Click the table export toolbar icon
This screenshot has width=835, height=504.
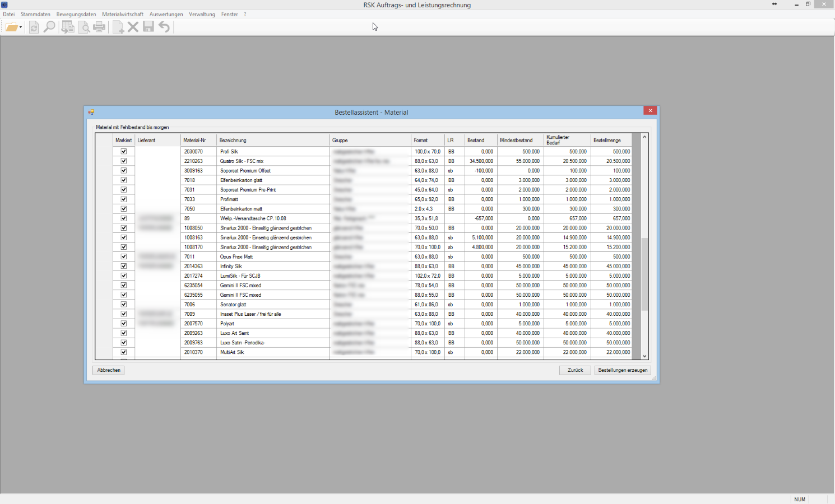(68, 27)
